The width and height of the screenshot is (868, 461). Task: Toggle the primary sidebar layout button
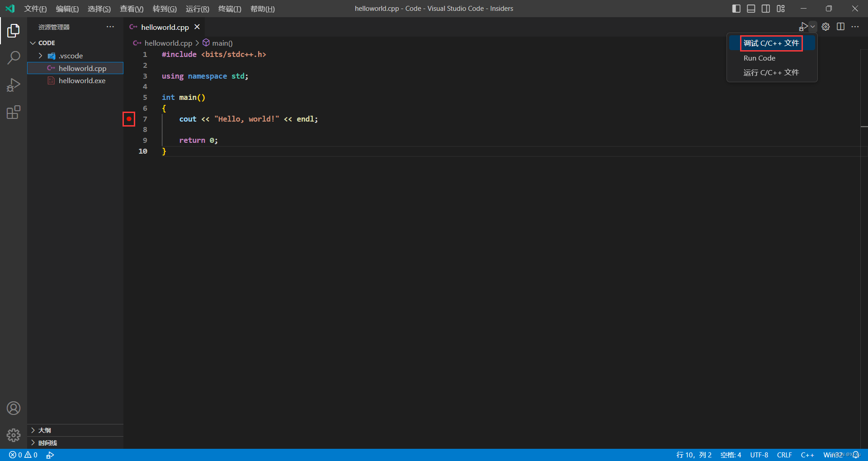[736, 9]
